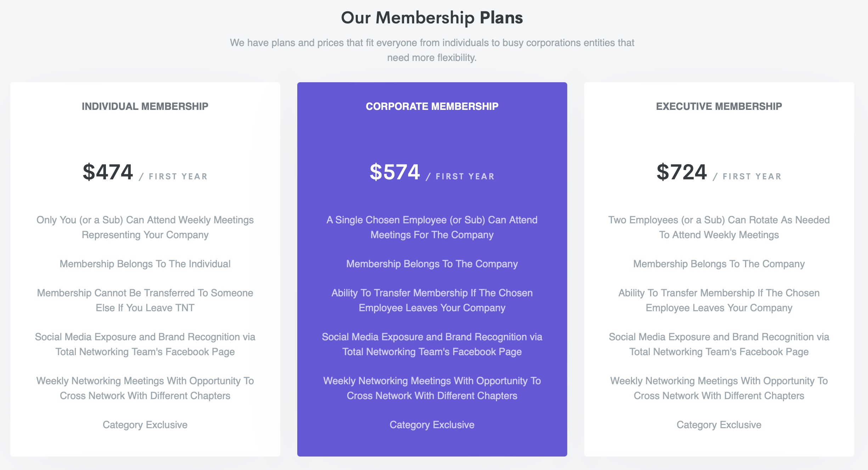868x470 pixels.
Task: Click "Category Exclusive" in the Executive plan
Action: point(719,425)
